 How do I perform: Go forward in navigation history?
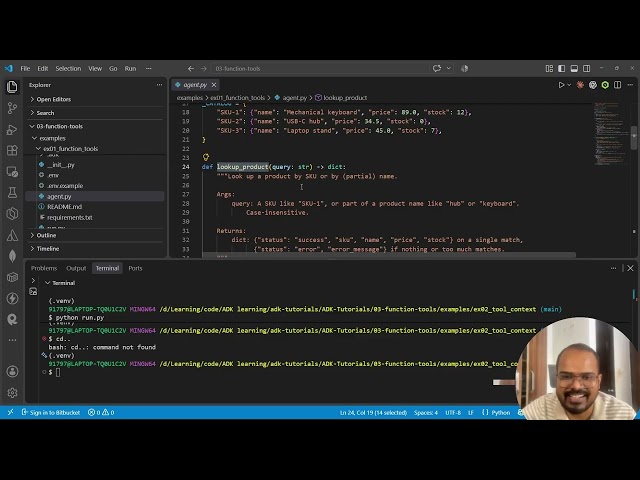pyautogui.click(x=204, y=69)
